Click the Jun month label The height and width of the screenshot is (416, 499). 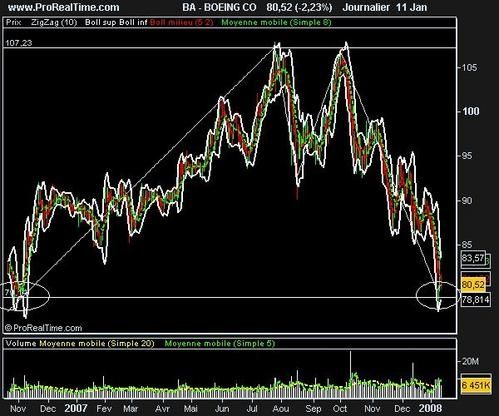pyautogui.click(x=222, y=409)
